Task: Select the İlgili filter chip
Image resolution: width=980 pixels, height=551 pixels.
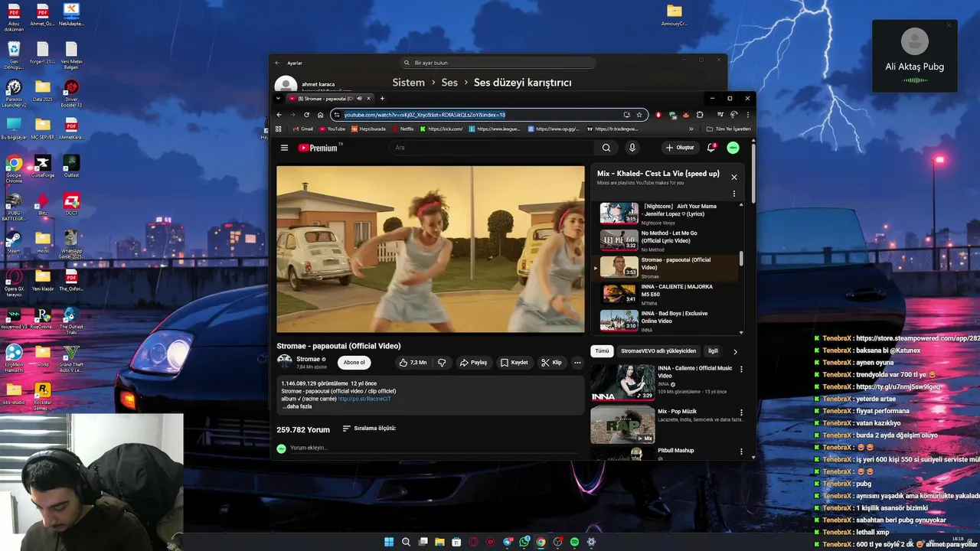Action: (713, 351)
